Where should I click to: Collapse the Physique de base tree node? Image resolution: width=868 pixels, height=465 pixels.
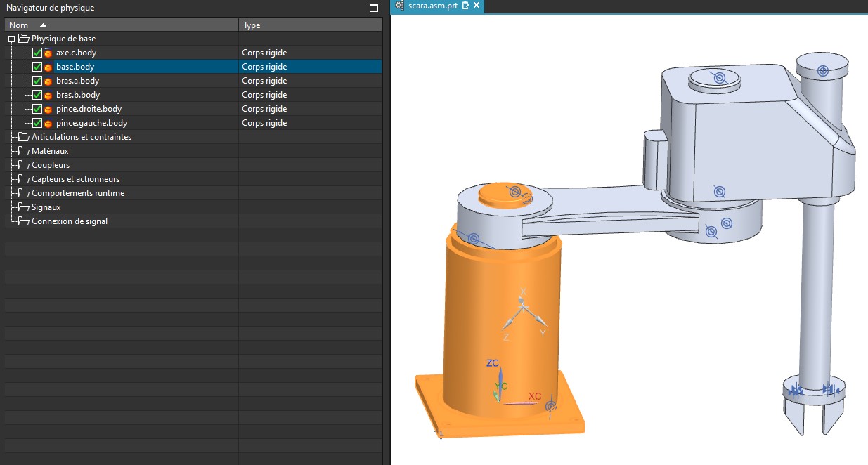click(12, 39)
